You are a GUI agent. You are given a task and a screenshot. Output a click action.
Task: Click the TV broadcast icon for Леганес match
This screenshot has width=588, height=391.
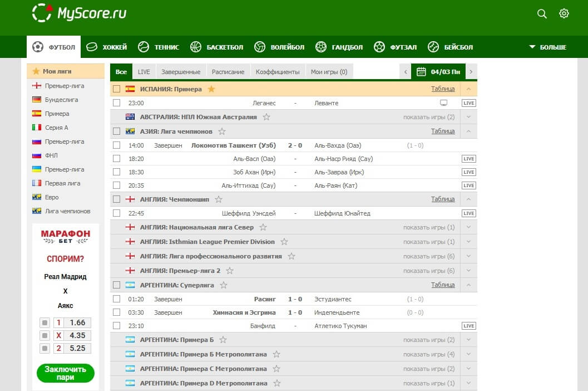click(443, 103)
